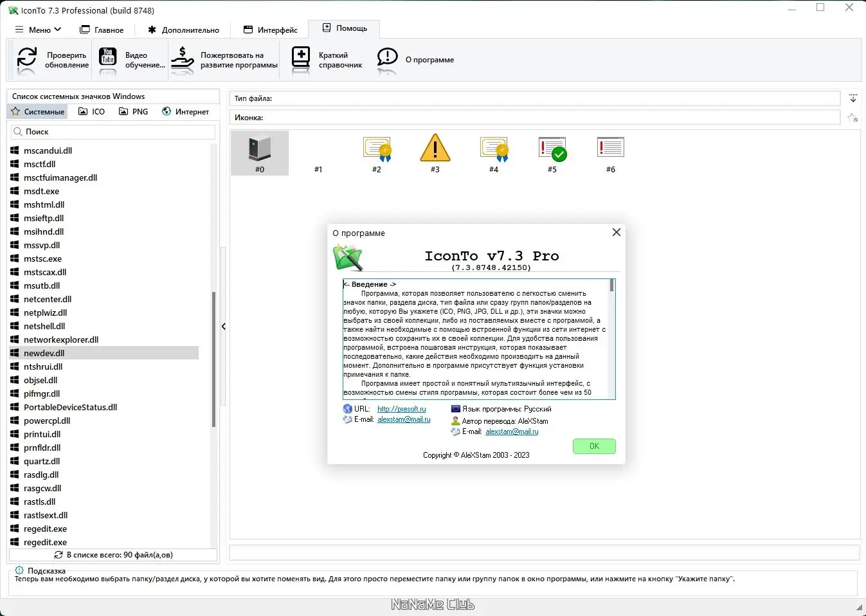Viewport: 866px width, 616px height.
Task: Select the Помощь tab
Action: (345, 28)
